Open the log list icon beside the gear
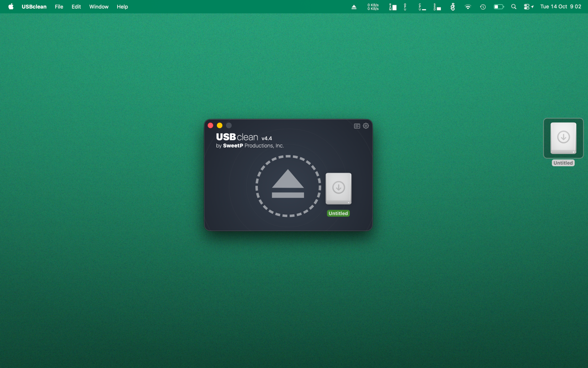 pyautogui.click(x=357, y=126)
